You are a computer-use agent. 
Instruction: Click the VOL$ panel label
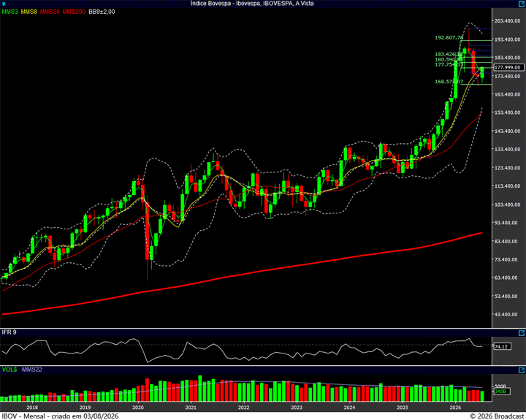9,370
